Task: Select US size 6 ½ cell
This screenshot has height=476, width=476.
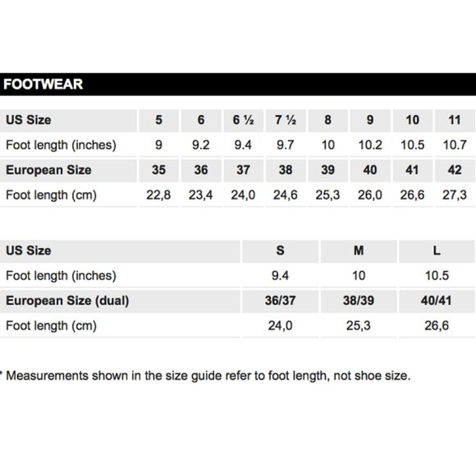Action: pos(244,120)
